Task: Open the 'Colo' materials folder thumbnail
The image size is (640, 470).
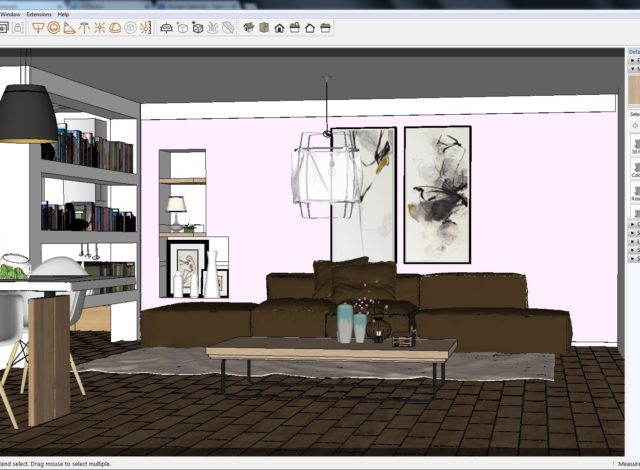Action: pos(636,169)
